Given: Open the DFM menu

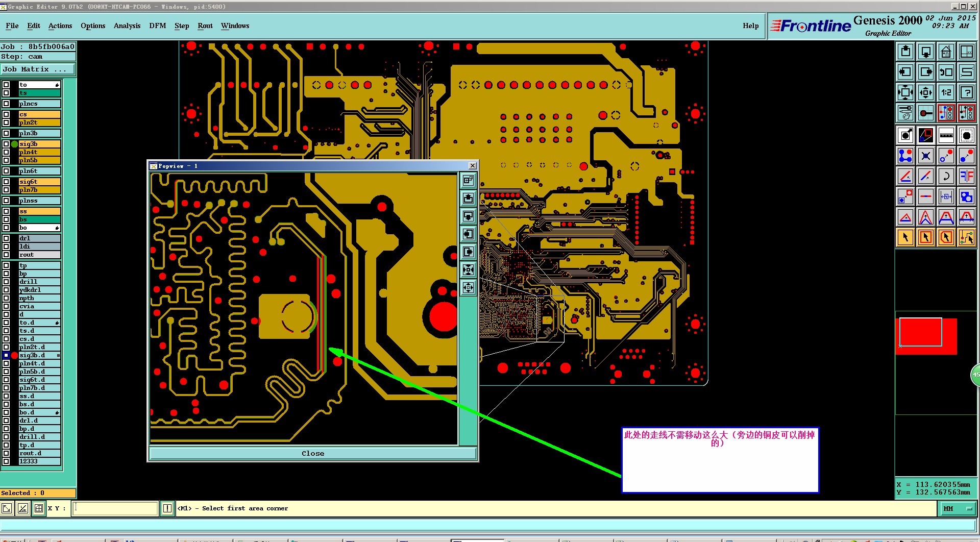Looking at the screenshot, I should 157,26.
